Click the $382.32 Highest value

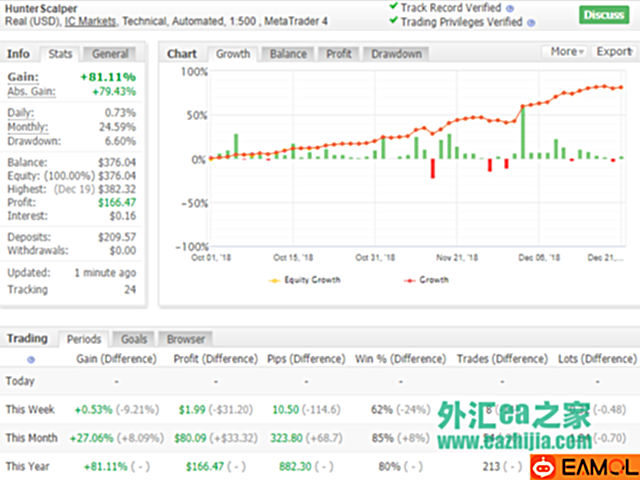pos(117,189)
